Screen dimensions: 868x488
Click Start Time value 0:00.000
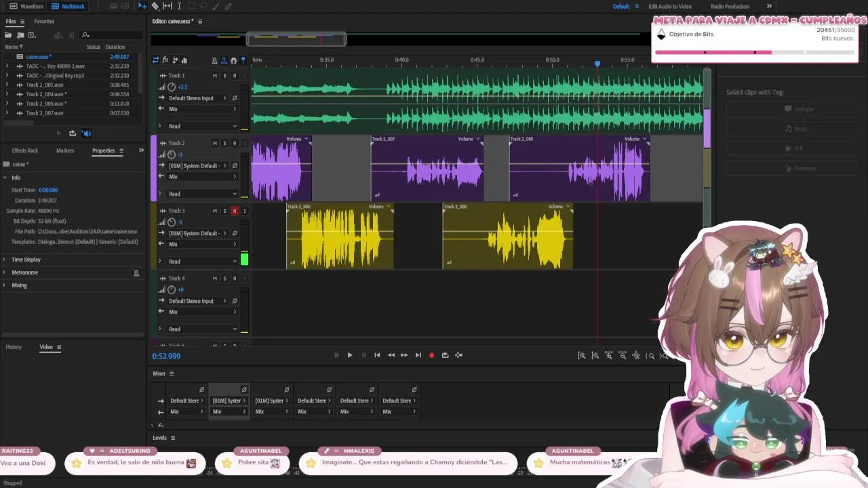(x=48, y=190)
